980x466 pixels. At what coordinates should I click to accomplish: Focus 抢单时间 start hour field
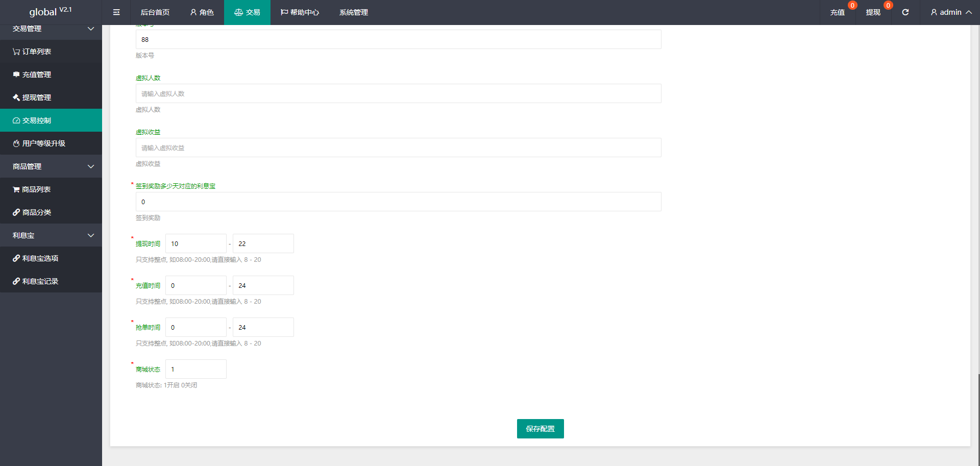(x=196, y=327)
